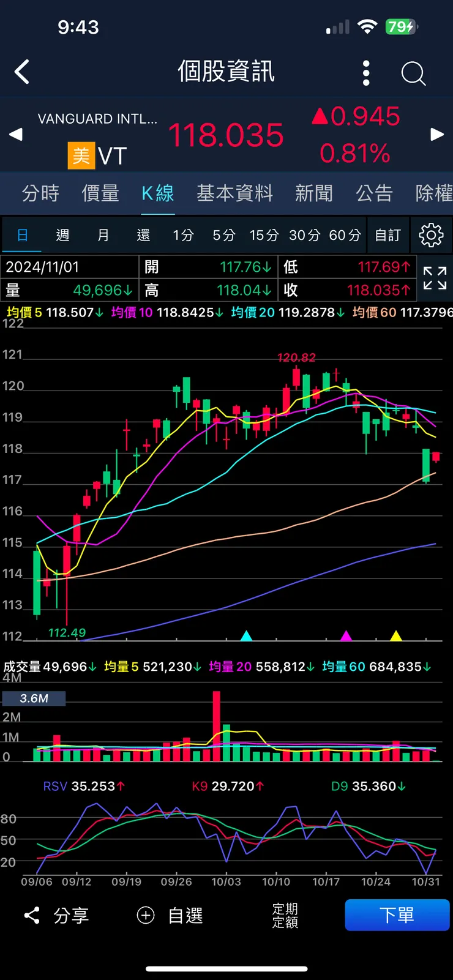Tap the orange 美 market badge
Viewport: 453px width, 980px height.
tap(81, 155)
